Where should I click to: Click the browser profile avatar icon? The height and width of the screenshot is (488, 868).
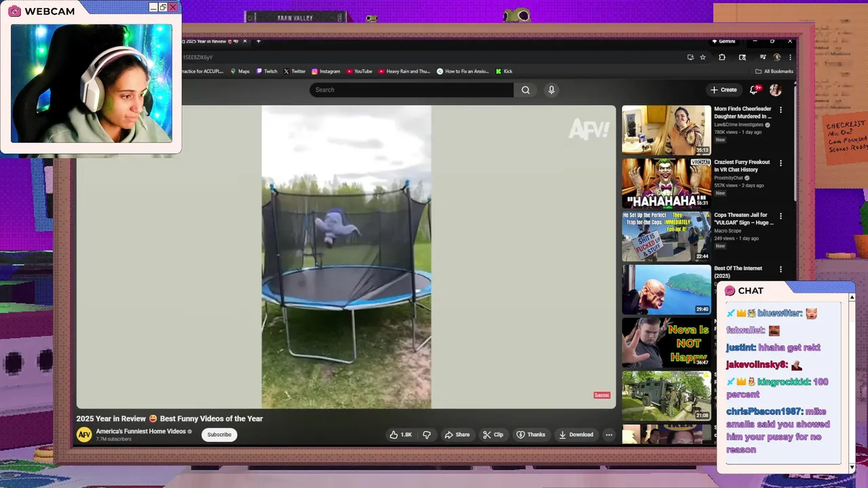(x=777, y=58)
